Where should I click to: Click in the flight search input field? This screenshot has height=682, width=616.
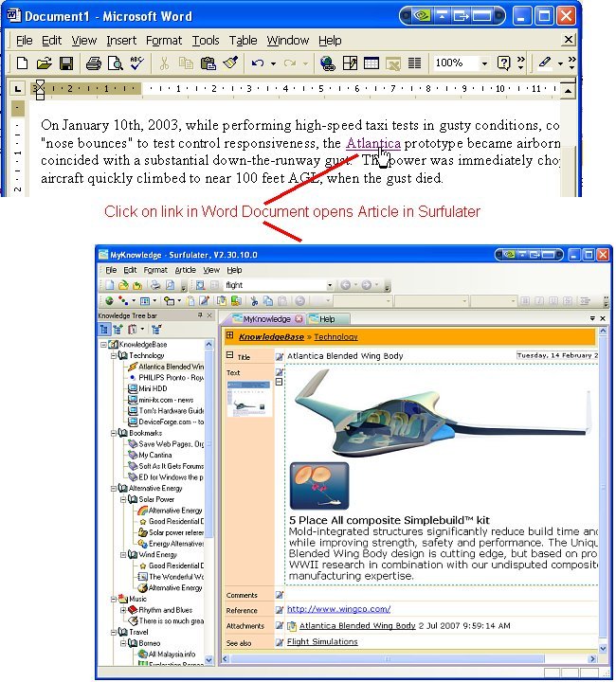coord(275,285)
